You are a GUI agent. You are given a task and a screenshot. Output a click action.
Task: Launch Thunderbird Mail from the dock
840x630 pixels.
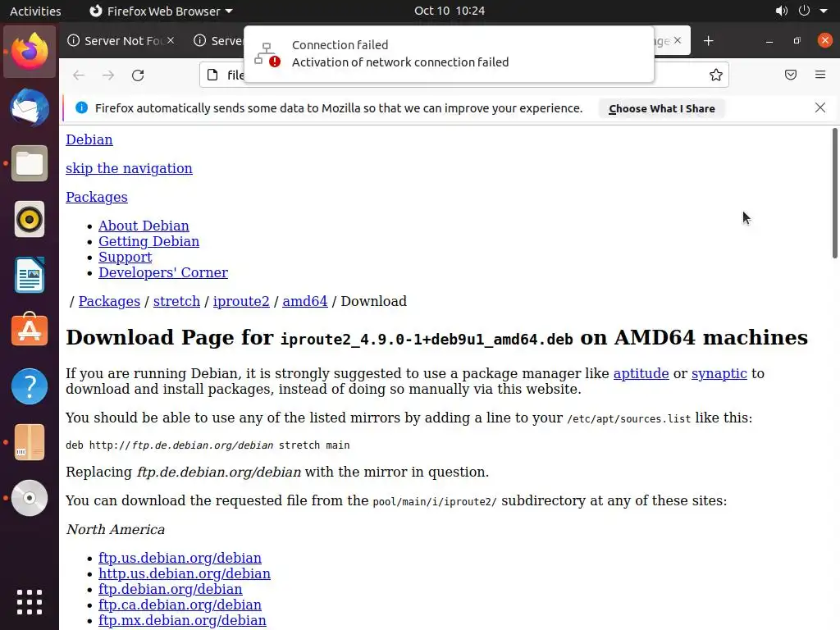(x=30, y=107)
